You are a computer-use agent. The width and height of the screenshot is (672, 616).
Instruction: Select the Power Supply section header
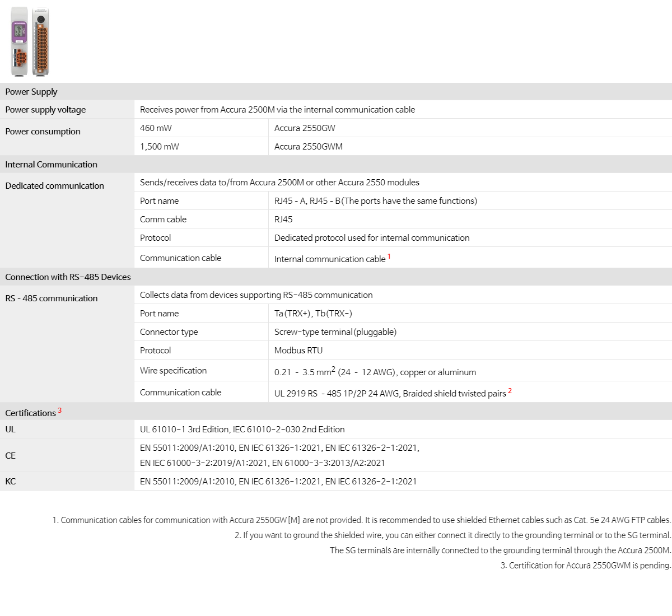[31, 92]
